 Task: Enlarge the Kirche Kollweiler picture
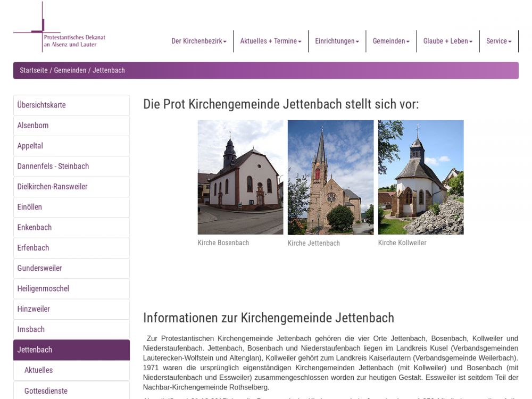[420, 177]
